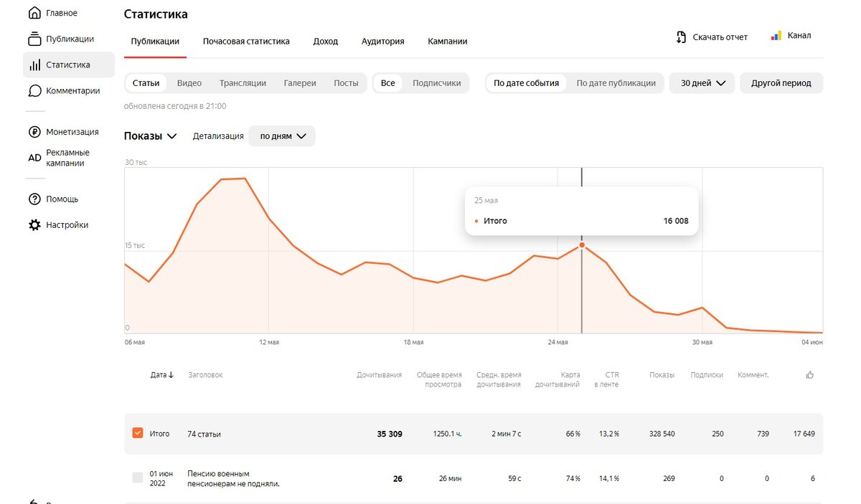Click the Средн. время дочитывания header
This screenshot has height=504, width=861.
(499, 379)
